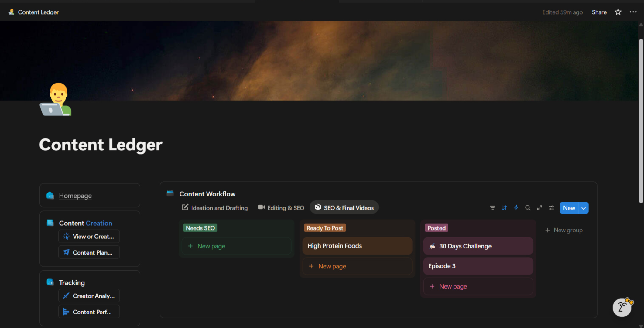
Task: Click the Tracking section icon
Action: 50,282
